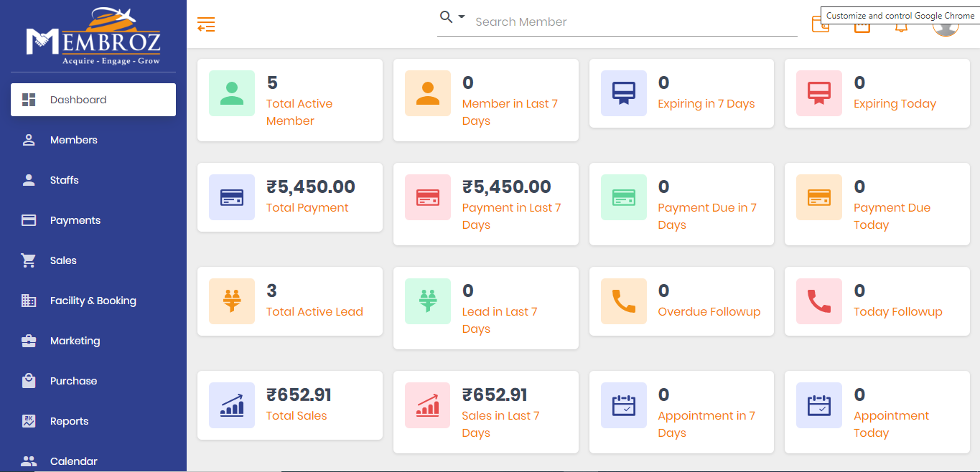Click the green Total Active Member icon

coord(231,93)
